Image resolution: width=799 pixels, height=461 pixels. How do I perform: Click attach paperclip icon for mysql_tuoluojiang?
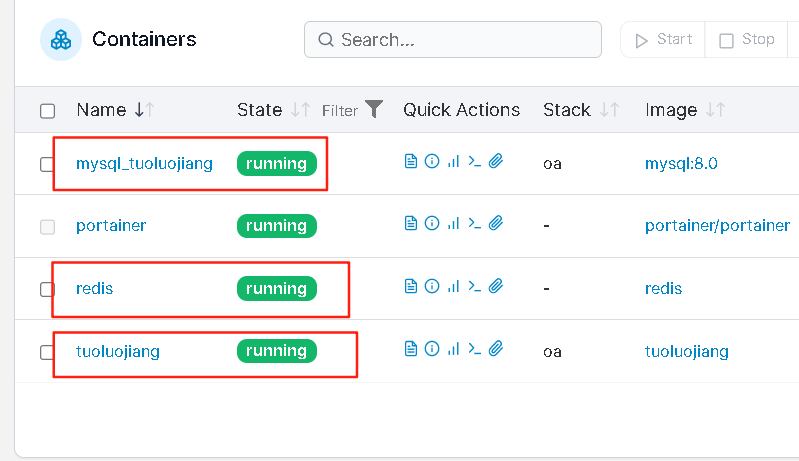[496, 161]
